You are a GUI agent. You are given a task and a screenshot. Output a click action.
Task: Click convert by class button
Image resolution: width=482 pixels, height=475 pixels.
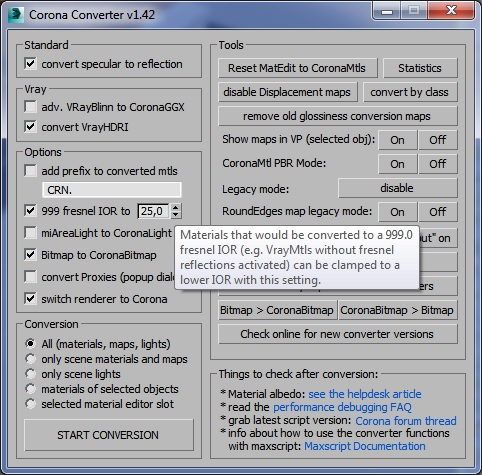410,92
